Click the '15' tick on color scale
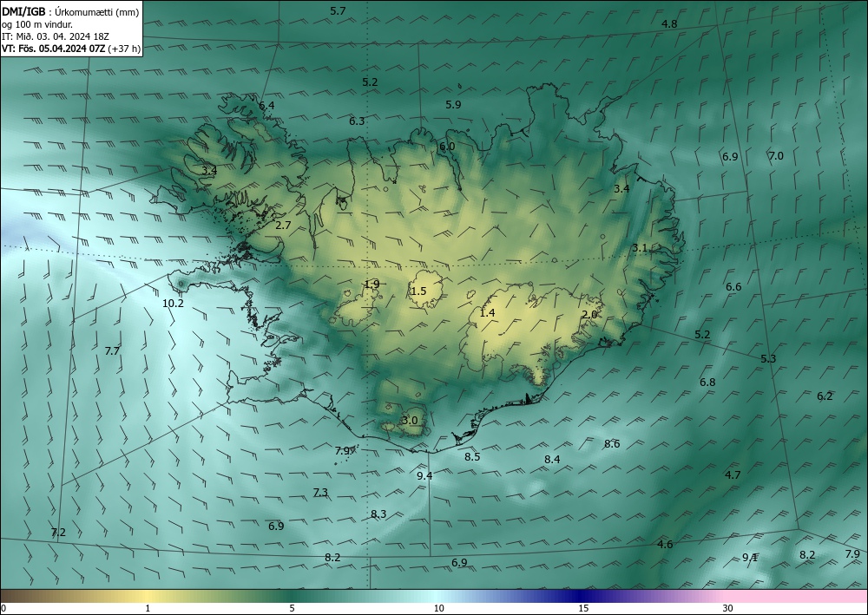This screenshot has width=868, height=615. click(583, 608)
